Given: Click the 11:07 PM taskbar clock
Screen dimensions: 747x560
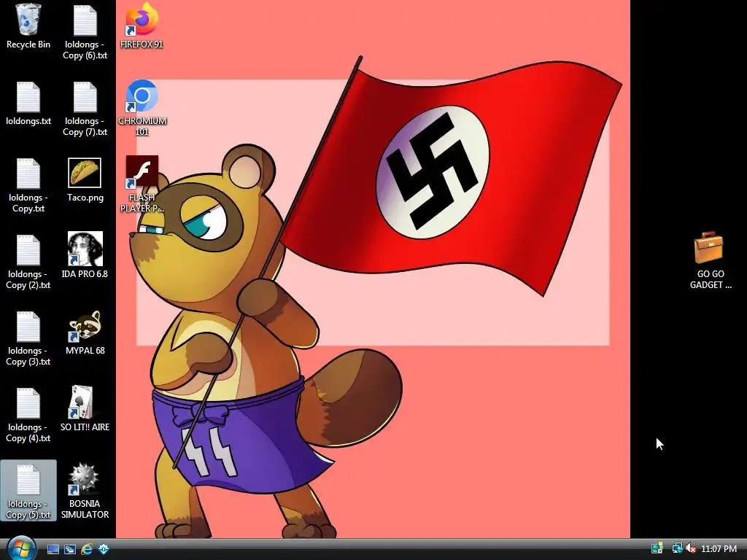Looking at the screenshot, I should [719, 549].
